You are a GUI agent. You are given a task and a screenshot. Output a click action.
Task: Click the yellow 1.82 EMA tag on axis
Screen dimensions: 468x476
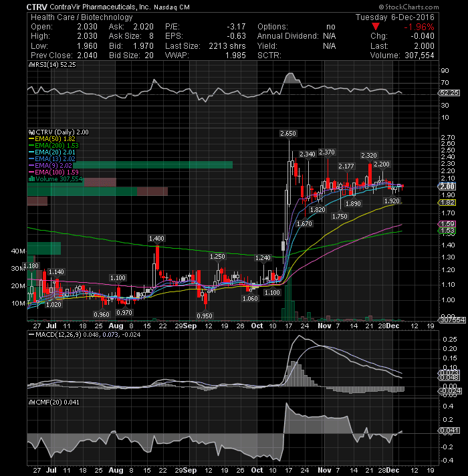(447, 203)
